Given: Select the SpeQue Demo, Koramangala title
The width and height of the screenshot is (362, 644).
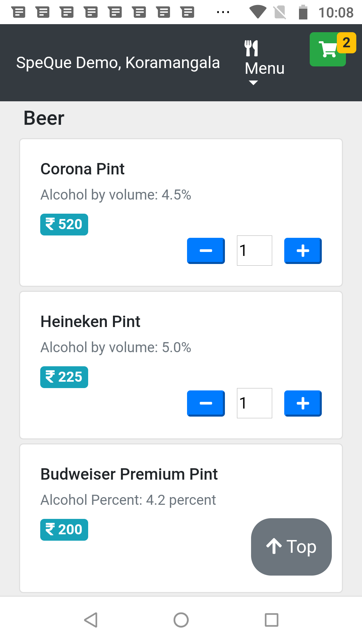Looking at the screenshot, I should click(118, 63).
